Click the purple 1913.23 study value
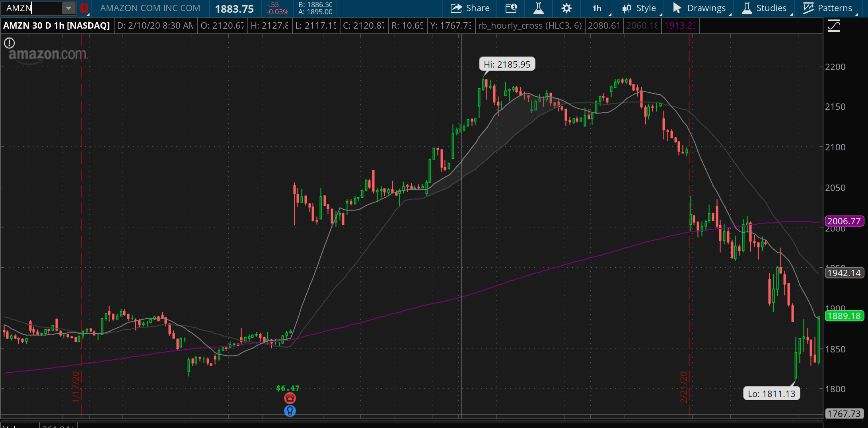868x428 pixels. 680,25
